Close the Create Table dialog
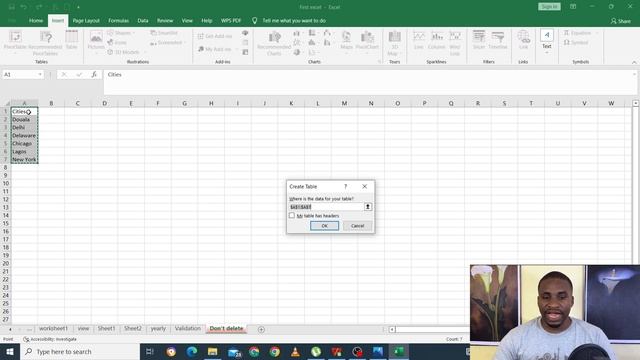Image resolution: width=640 pixels, height=360 pixels. [364, 187]
